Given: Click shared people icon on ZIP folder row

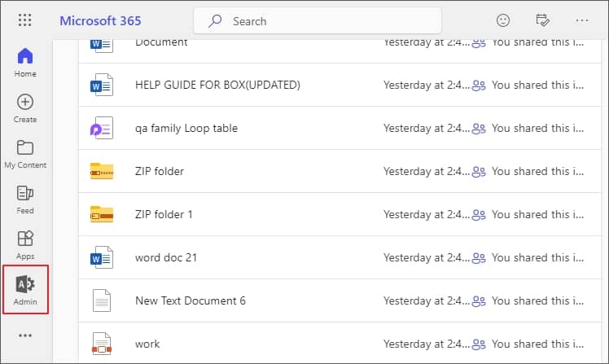Looking at the screenshot, I should tap(479, 171).
